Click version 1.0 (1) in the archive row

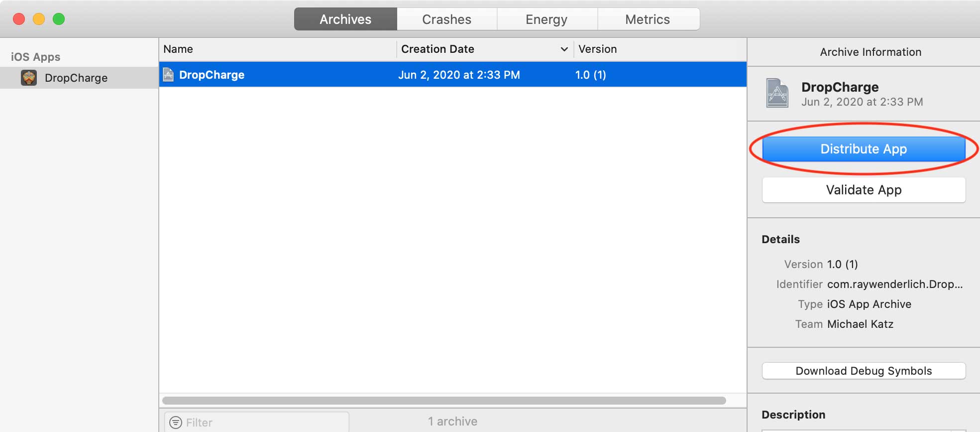(590, 75)
